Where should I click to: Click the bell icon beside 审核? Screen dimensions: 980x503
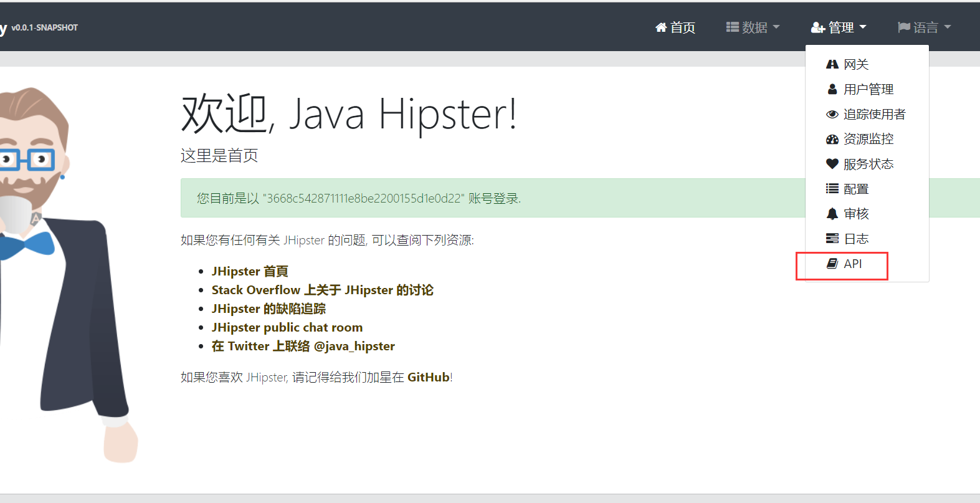[x=832, y=214]
